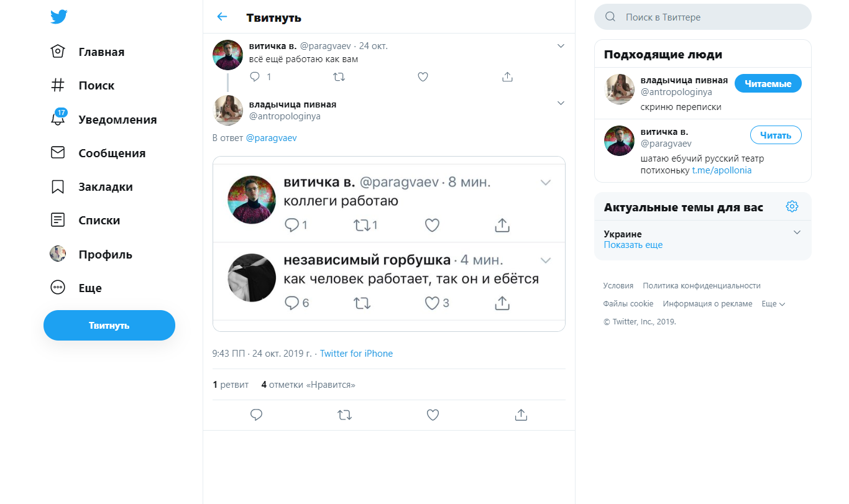Click the Twitter bird logo

coord(59,17)
